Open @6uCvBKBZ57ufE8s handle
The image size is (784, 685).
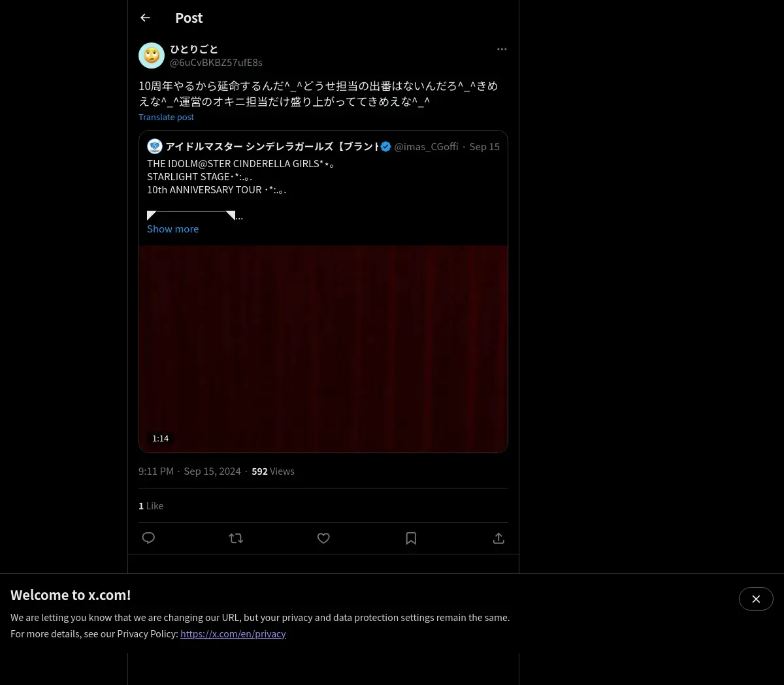(x=216, y=62)
